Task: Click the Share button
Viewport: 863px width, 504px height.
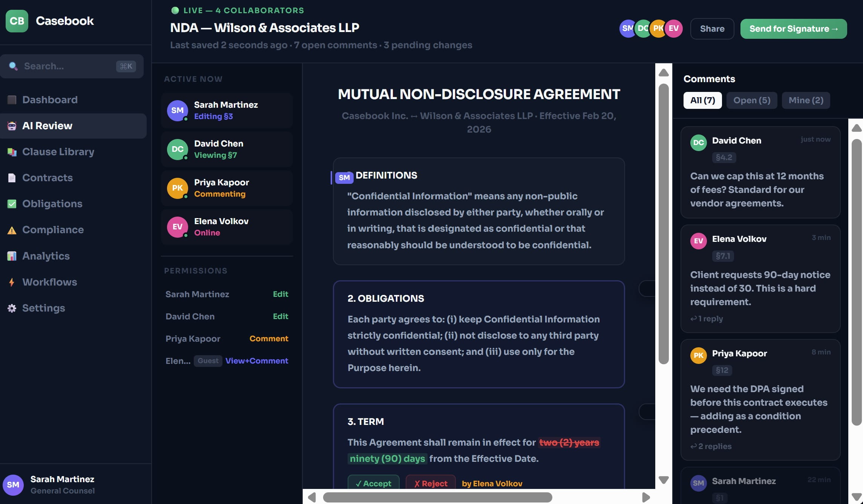Action: coord(712,29)
